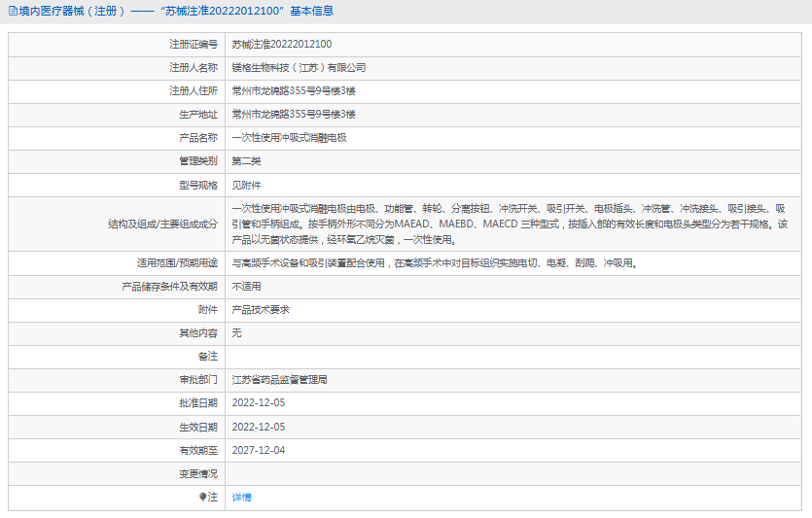Screen dimensions: 812x518
Task: Click the 注册证编号 row label
Action: (x=194, y=45)
